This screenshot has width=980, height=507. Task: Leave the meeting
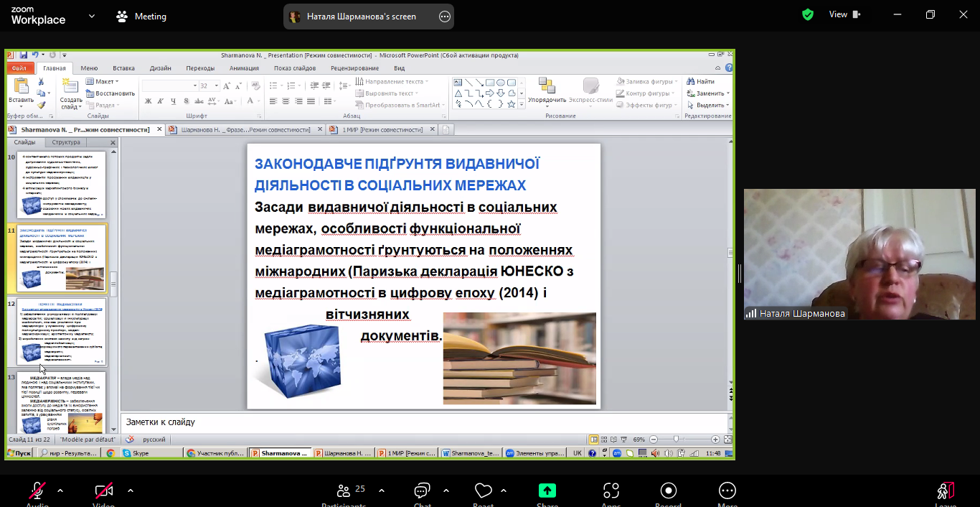pyautogui.click(x=946, y=491)
